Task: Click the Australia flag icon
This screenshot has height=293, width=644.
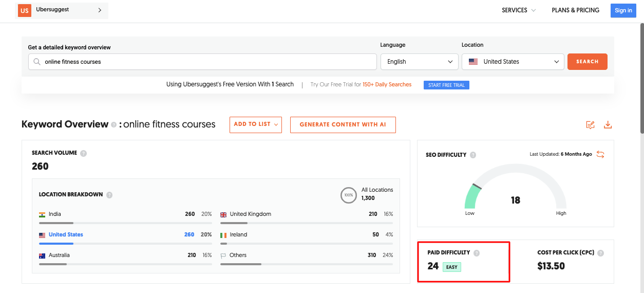Action: tap(42, 255)
